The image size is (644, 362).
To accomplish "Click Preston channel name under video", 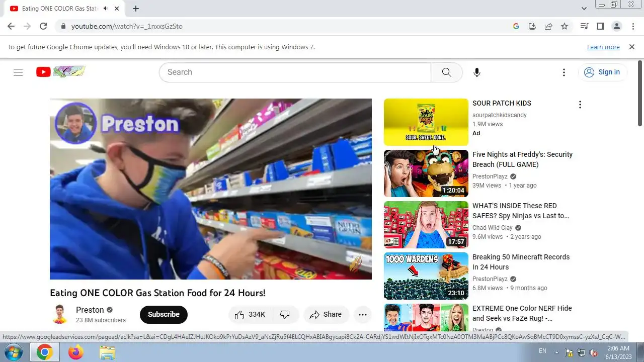I will [x=90, y=310].
